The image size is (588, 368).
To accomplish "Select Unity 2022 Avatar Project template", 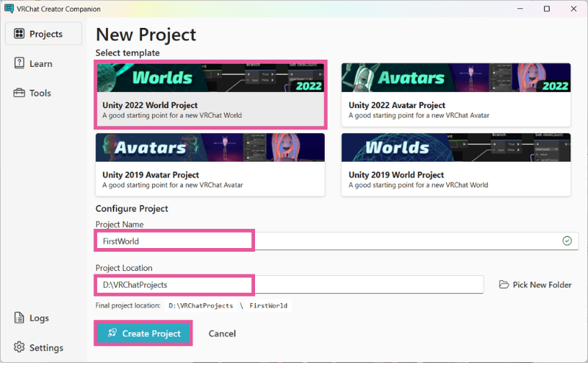I will 456,95.
